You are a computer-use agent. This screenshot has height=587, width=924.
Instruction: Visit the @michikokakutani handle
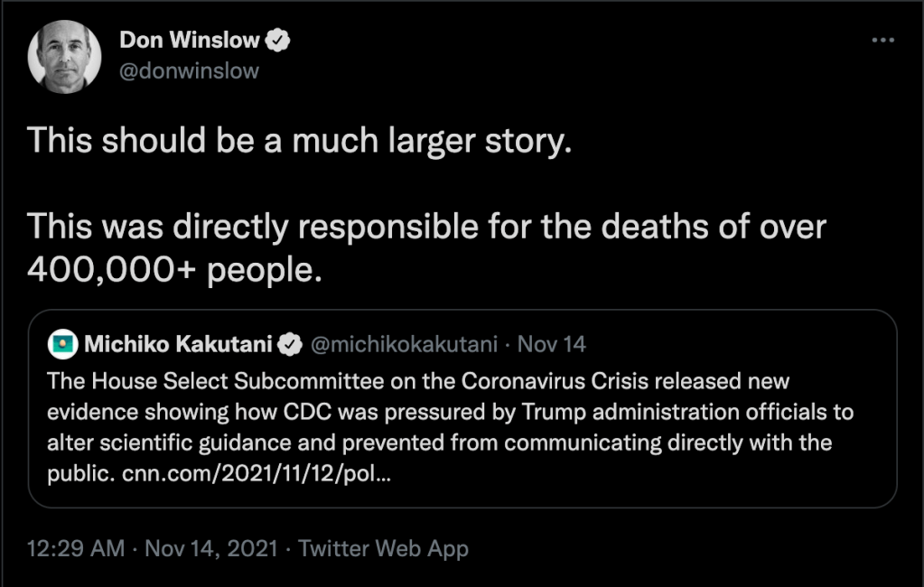404,344
